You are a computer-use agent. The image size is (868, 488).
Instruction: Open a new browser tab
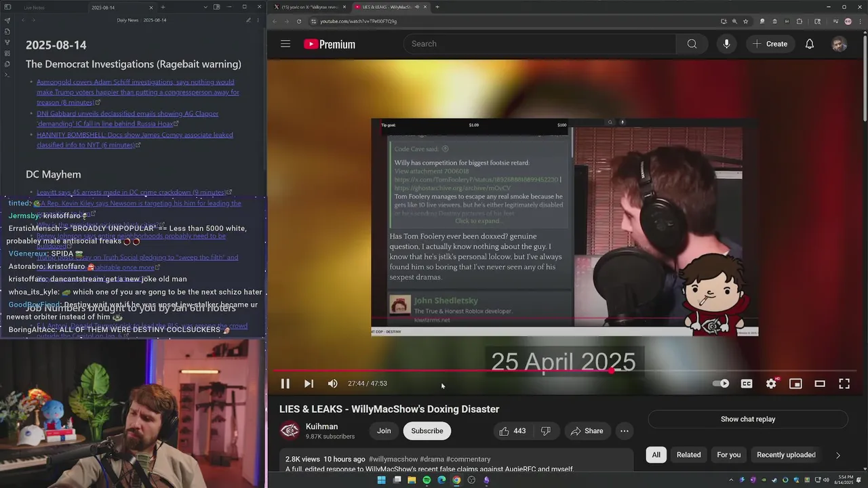(x=437, y=7)
